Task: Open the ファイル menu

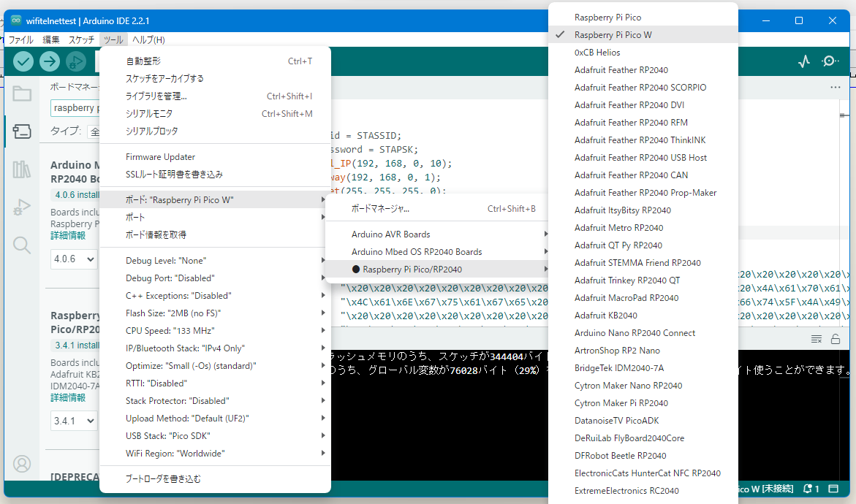Action: (x=20, y=40)
